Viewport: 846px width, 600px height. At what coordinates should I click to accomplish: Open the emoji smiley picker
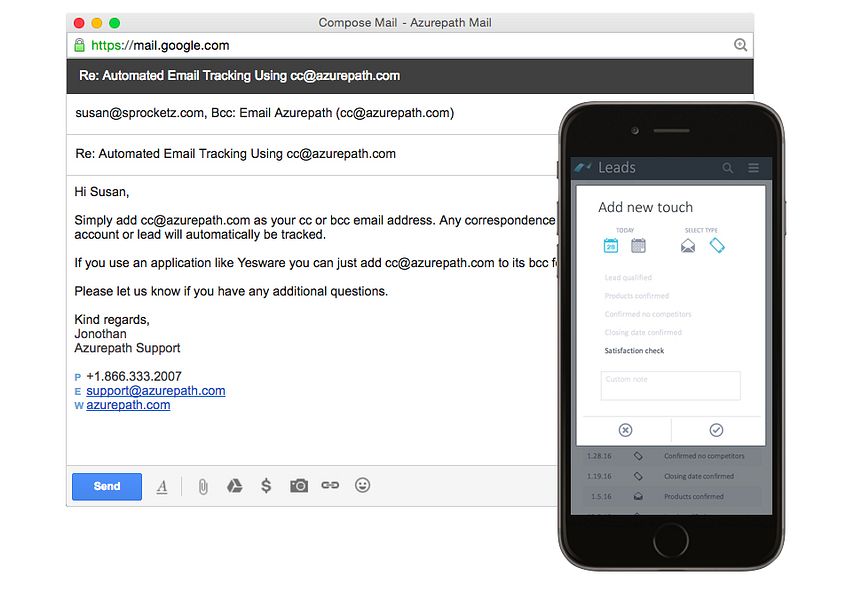tap(363, 485)
